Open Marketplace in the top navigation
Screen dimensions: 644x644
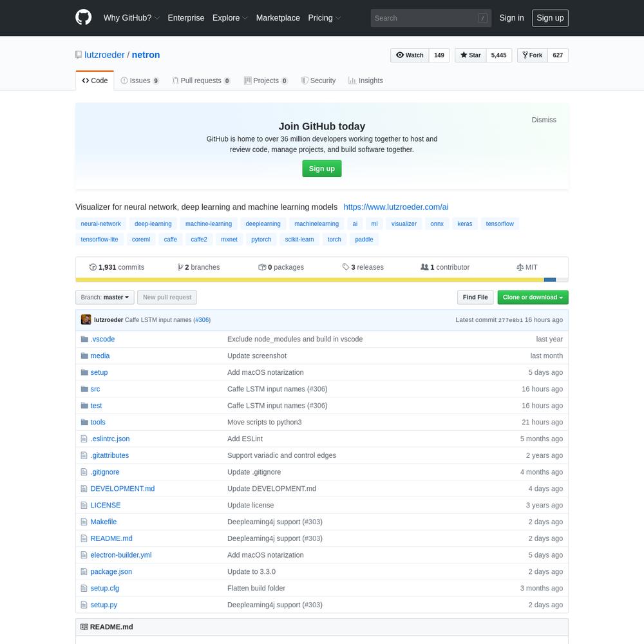[x=278, y=17]
